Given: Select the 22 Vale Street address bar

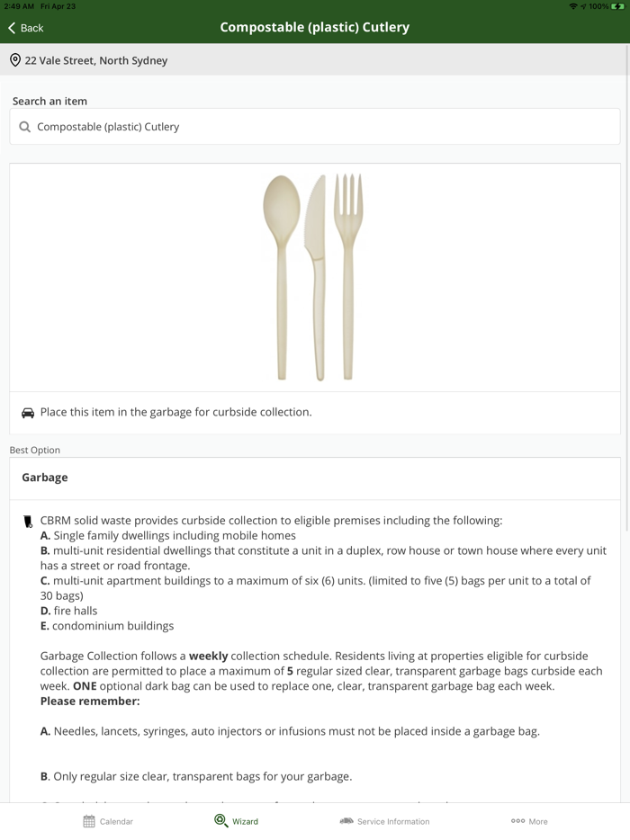Looking at the screenshot, I should pyautogui.click(x=315, y=60).
